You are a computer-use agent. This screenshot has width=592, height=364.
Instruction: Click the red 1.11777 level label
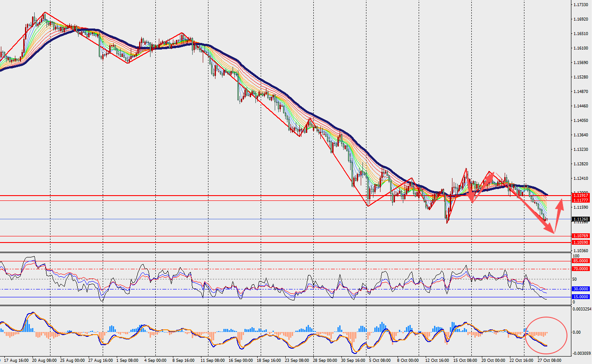(x=581, y=200)
